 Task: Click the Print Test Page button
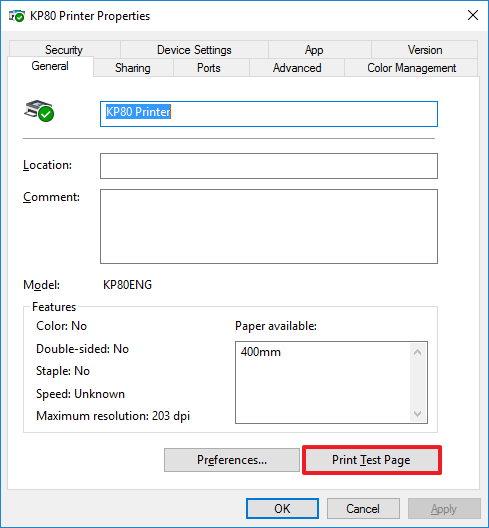[x=371, y=460]
